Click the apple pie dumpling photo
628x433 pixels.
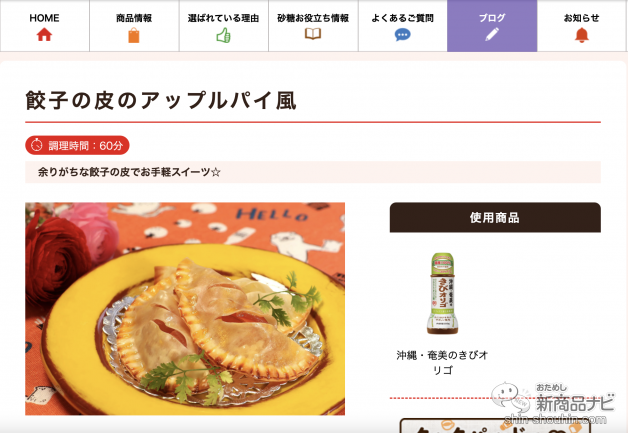point(185,308)
